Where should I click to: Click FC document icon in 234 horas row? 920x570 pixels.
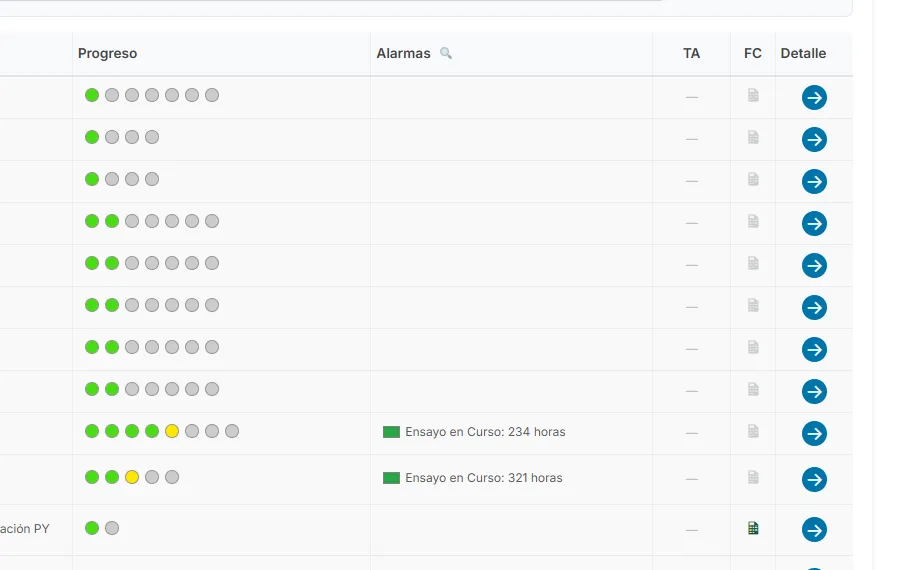(753, 431)
